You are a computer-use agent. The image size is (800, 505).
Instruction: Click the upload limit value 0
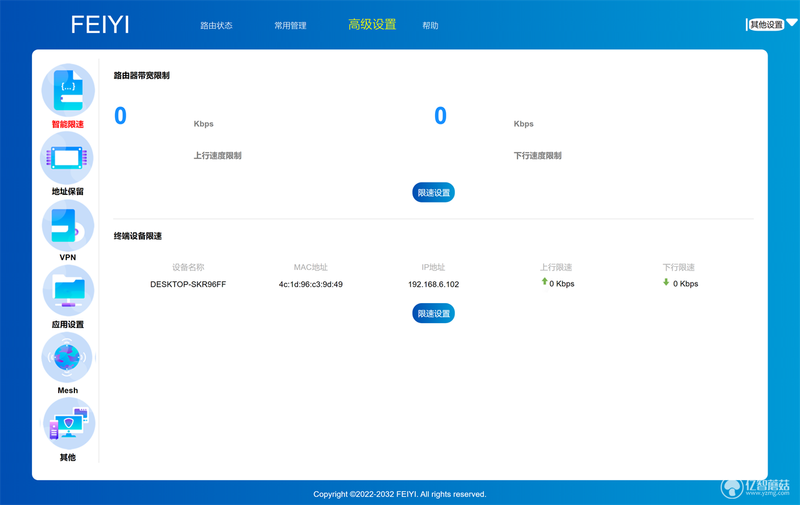click(x=120, y=116)
